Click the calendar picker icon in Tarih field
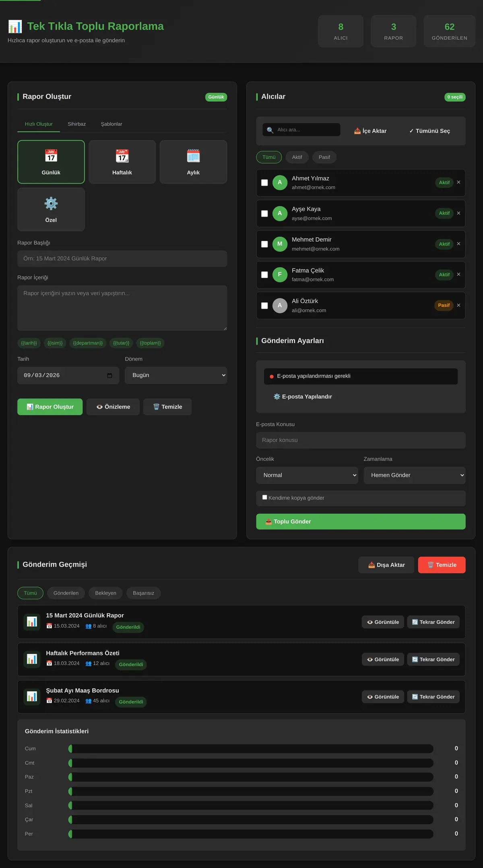 [x=109, y=376]
